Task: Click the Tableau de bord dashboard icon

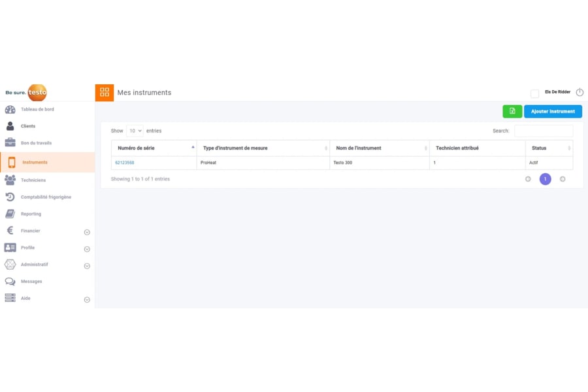Action: pos(10,110)
